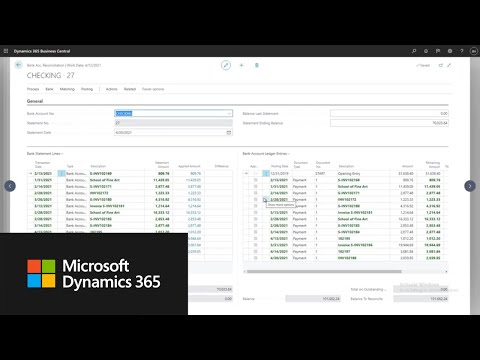Sort by Posting Date column header
The height and width of the screenshot is (360, 480).
pyautogui.click(x=279, y=166)
